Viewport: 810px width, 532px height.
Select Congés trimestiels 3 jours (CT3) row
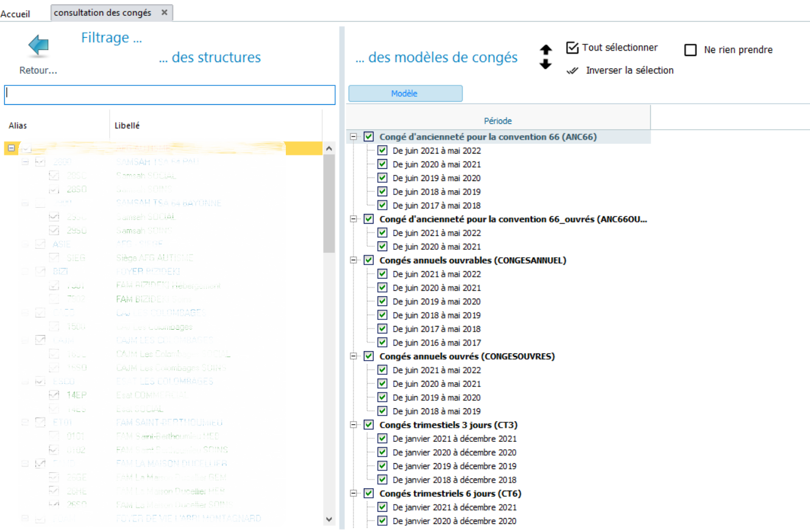(x=448, y=425)
